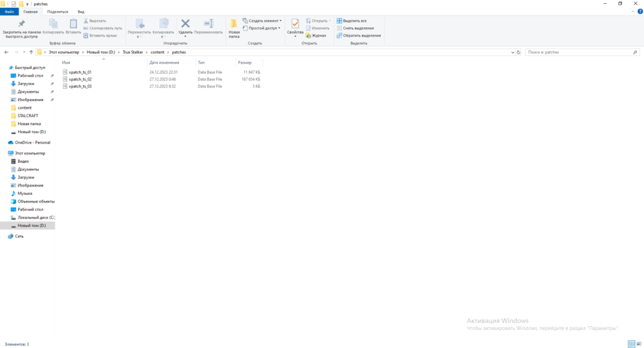
Task: Open Music (Музыка) in sidebar
Action: click(24, 193)
